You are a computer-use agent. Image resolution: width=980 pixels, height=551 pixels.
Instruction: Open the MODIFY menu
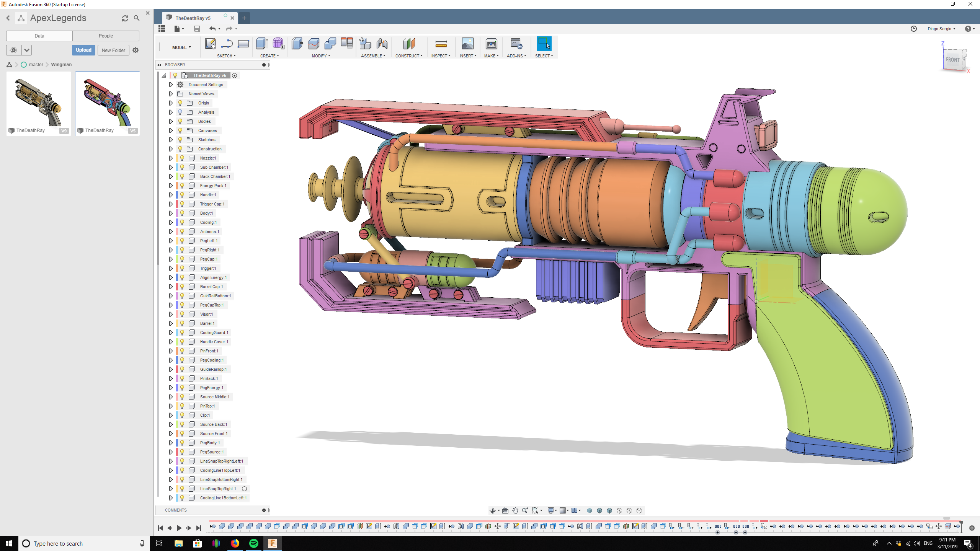pos(321,56)
